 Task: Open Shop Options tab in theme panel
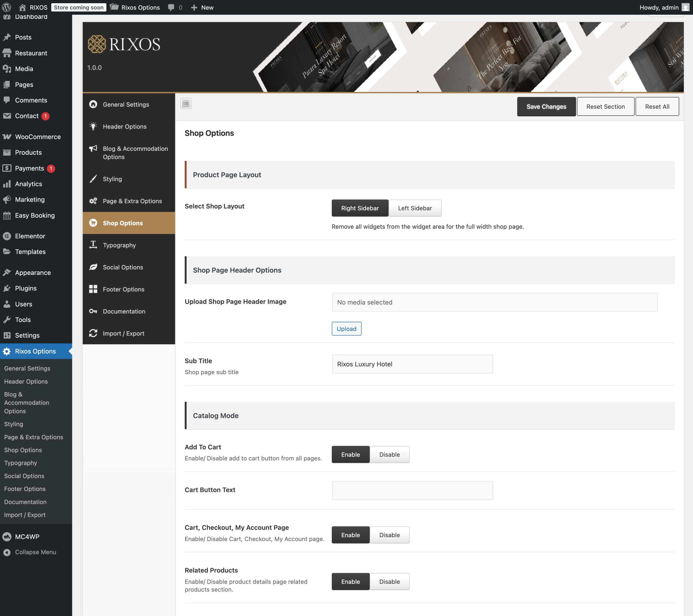pos(129,223)
